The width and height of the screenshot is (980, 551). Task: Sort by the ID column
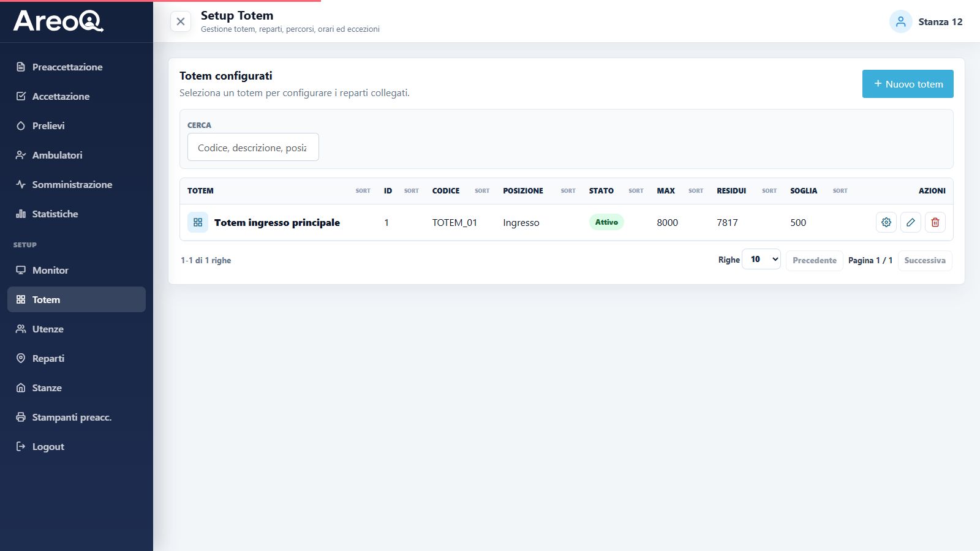point(412,191)
